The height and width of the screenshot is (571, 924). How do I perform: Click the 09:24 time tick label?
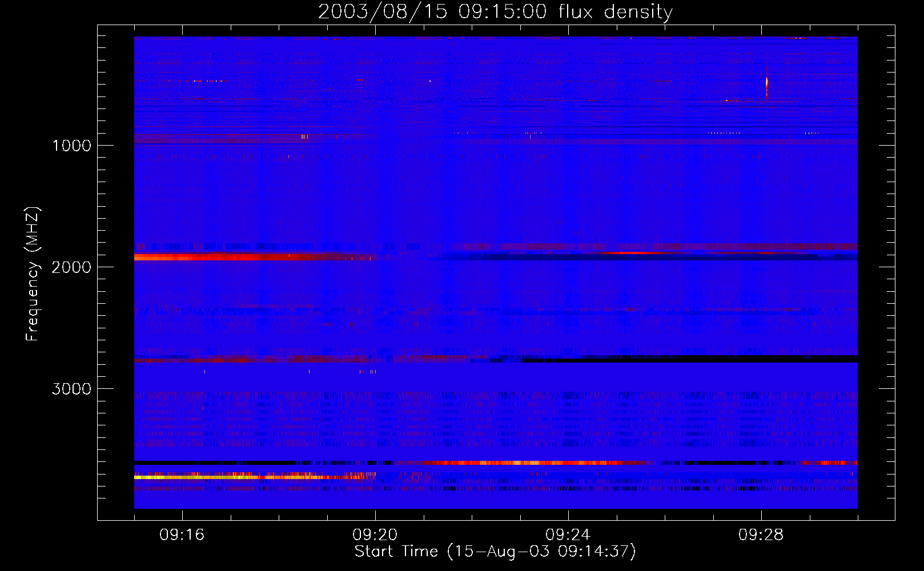pos(568,535)
